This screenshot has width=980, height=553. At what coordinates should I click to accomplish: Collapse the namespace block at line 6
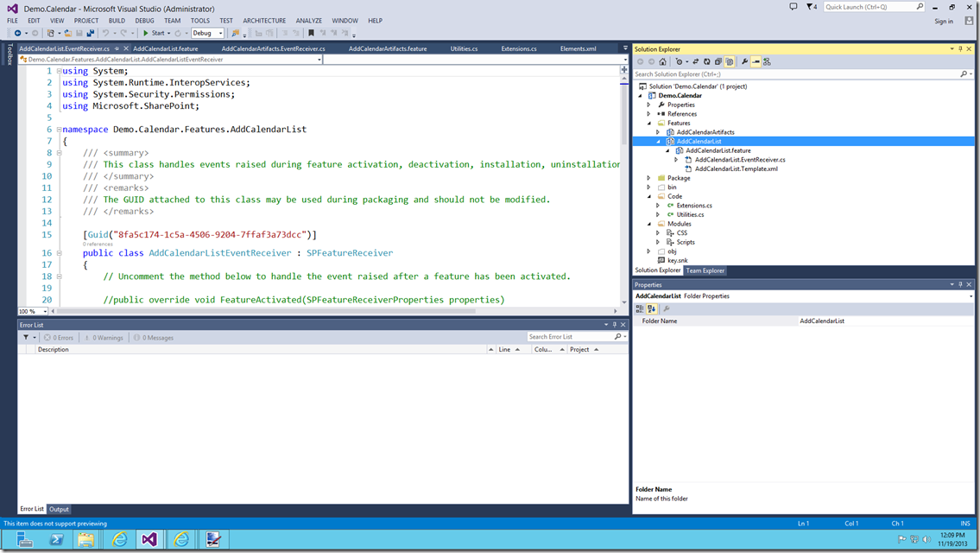click(x=60, y=130)
